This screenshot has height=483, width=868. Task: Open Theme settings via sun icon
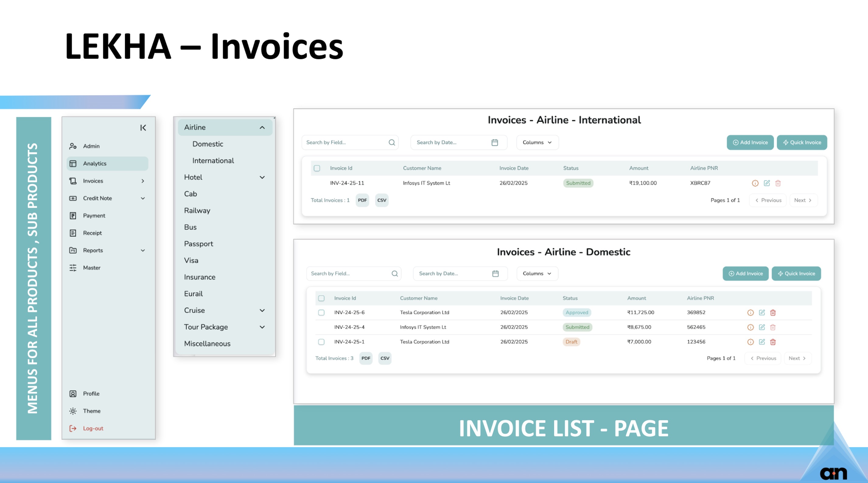(73, 411)
